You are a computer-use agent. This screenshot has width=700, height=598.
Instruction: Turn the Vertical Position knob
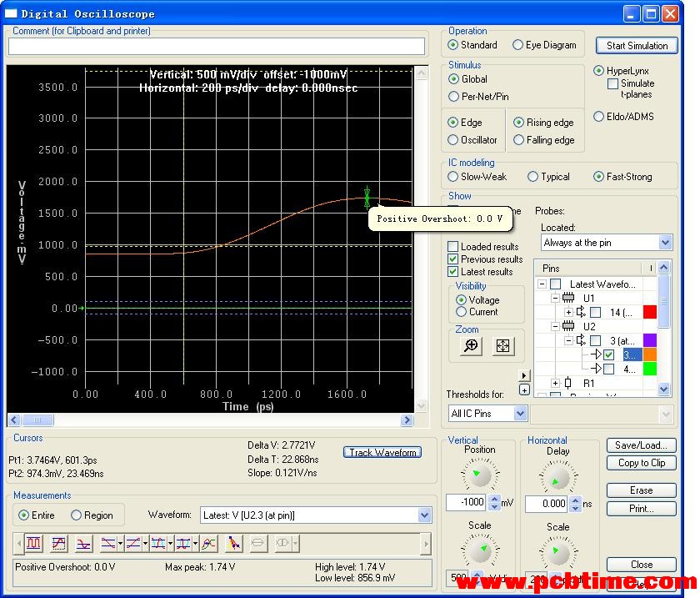coord(477,476)
